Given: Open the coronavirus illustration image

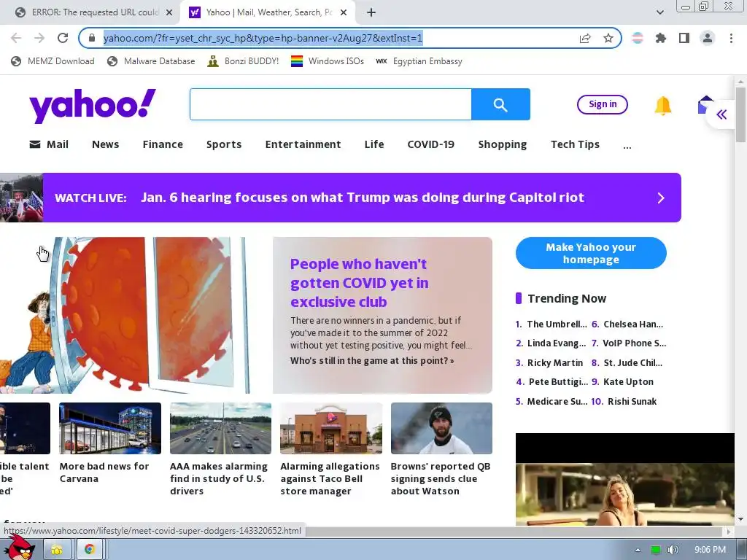Looking at the screenshot, I should tap(124, 315).
